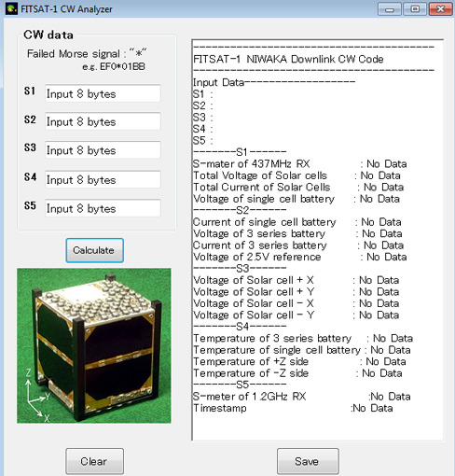455x476 pixels.
Task: Click 'Temperature of -Z side' line
Action: point(297,373)
